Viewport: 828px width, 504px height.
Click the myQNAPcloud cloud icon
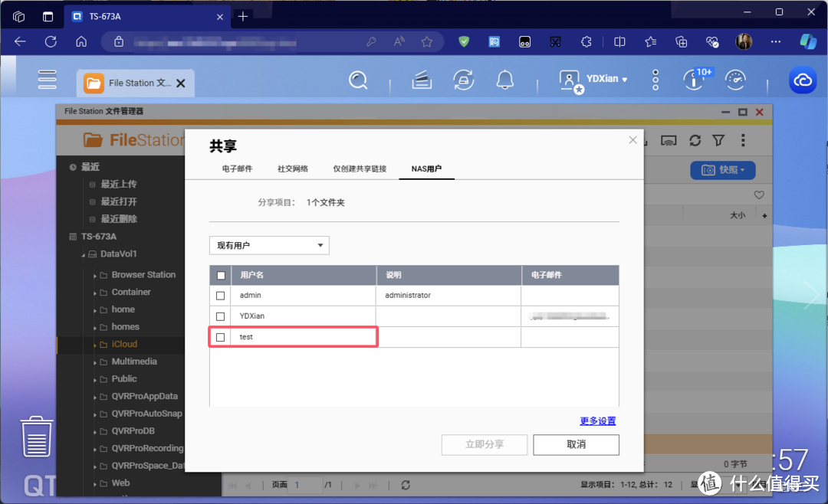803,80
